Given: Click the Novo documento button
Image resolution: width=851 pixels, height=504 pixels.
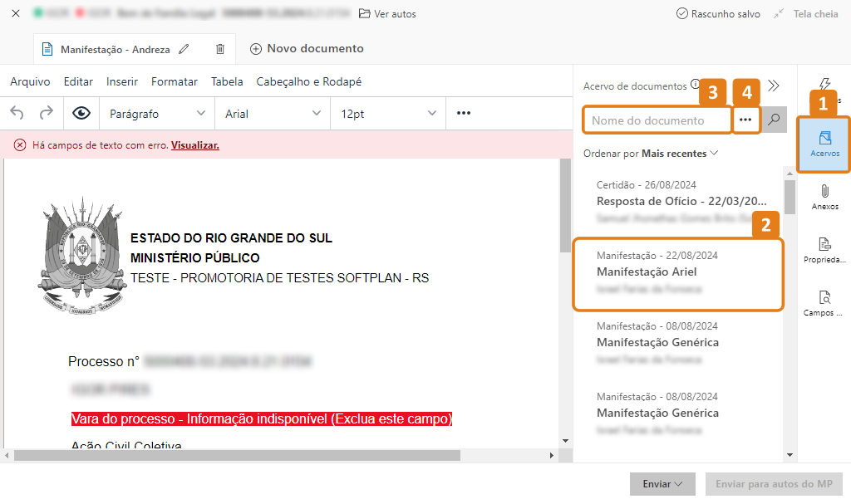Looking at the screenshot, I should (x=307, y=49).
